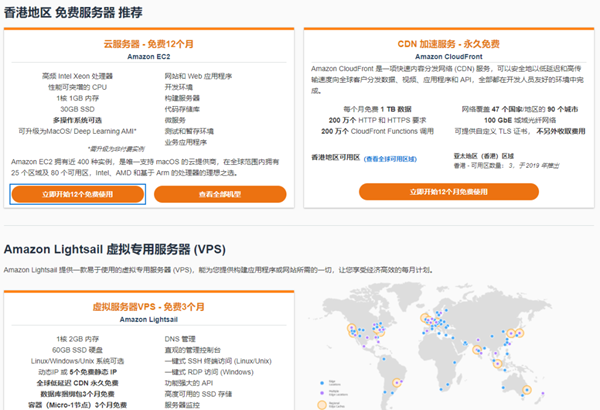Click the 构建服务器 line
Image resolution: width=600 pixels, height=410 pixels.
coord(182,98)
